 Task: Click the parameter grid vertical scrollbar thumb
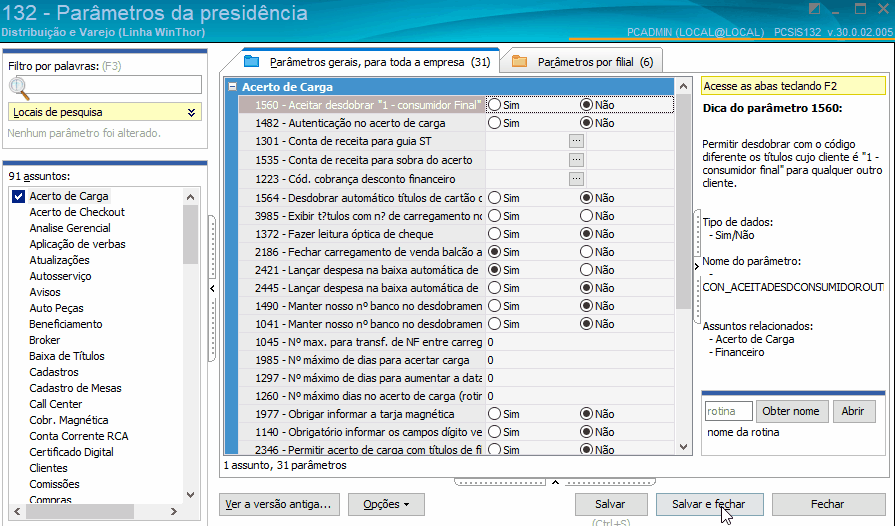point(683,203)
